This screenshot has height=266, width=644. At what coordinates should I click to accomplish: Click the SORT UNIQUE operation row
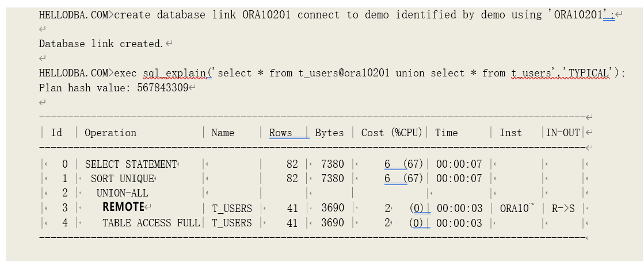[x=122, y=179]
